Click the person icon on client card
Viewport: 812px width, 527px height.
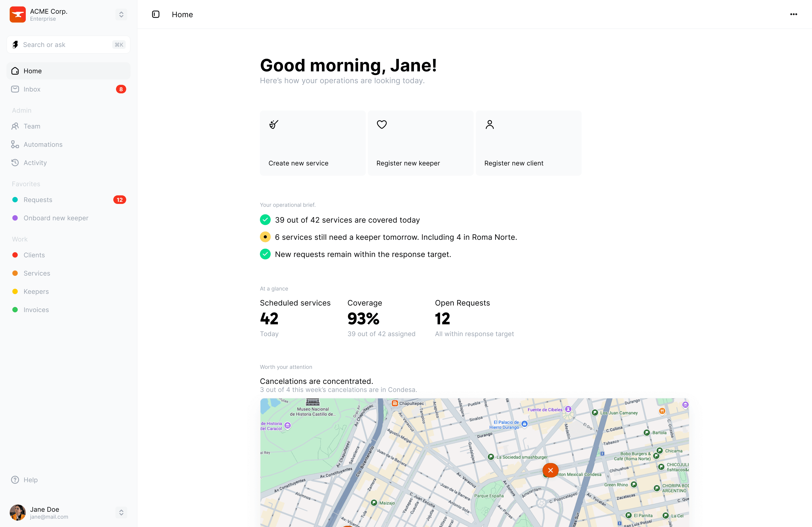pos(490,125)
